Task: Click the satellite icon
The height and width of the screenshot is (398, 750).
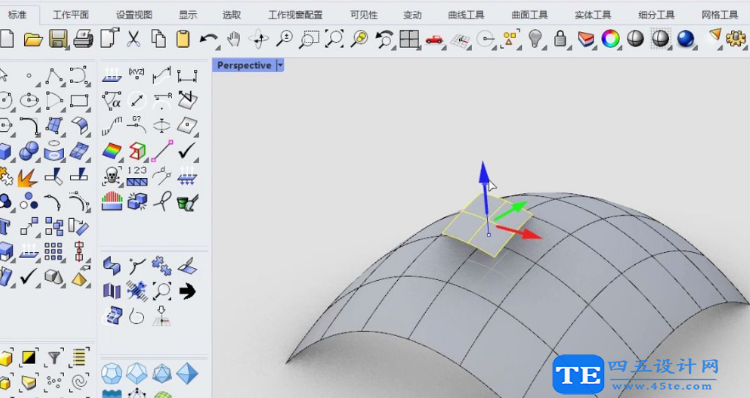Action: tap(137, 290)
